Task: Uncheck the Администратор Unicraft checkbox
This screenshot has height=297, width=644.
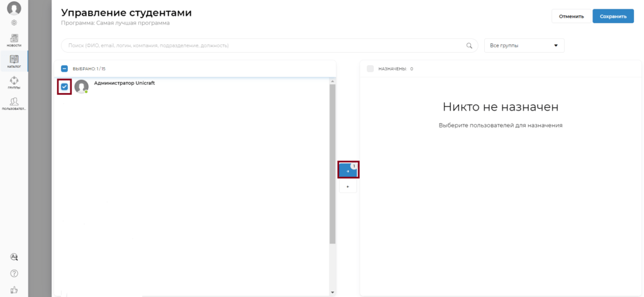Action: point(65,87)
